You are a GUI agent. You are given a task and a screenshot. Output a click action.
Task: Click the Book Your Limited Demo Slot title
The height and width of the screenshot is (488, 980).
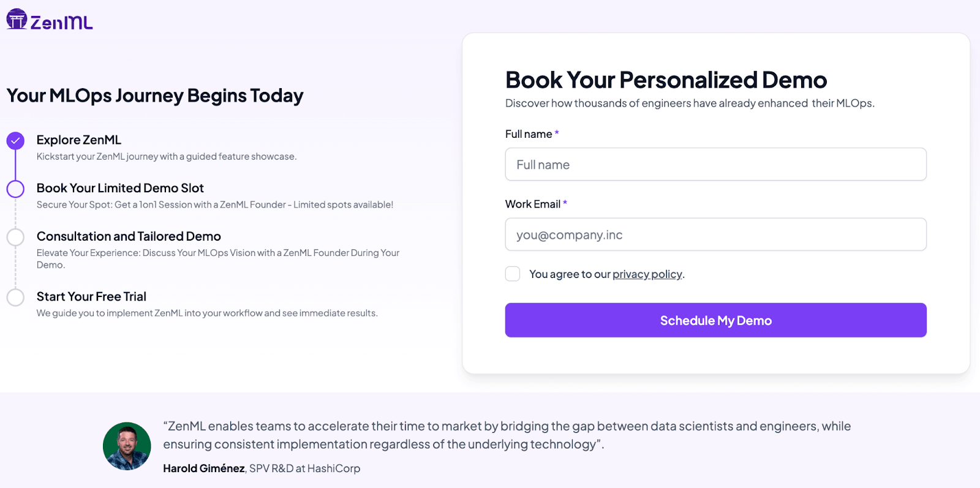(120, 189)
